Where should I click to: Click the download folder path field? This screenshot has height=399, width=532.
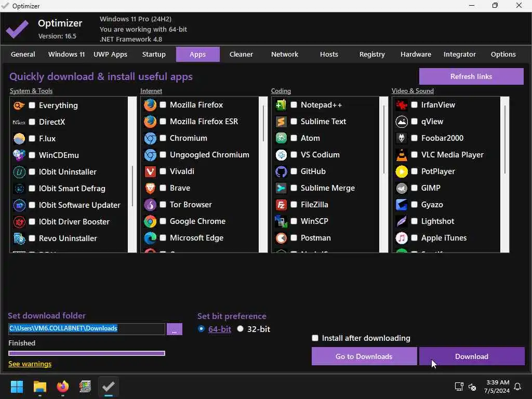tap(87, 328)
